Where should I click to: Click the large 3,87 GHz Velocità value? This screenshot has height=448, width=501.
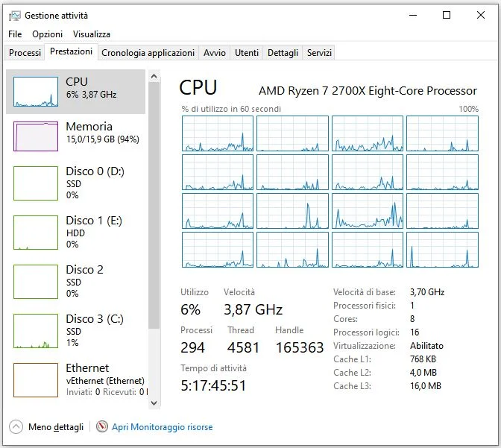point(253,309)
